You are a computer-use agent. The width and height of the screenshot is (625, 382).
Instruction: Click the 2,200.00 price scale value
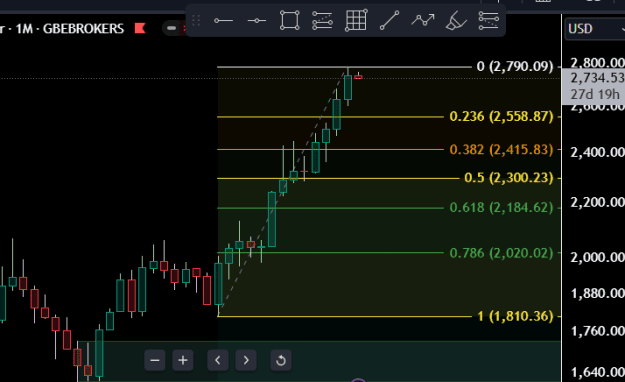pos(597,202)
